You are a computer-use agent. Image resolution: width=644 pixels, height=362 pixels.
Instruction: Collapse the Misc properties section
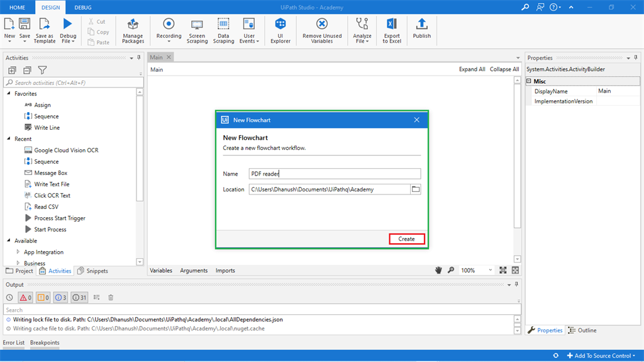click(529, 81)
